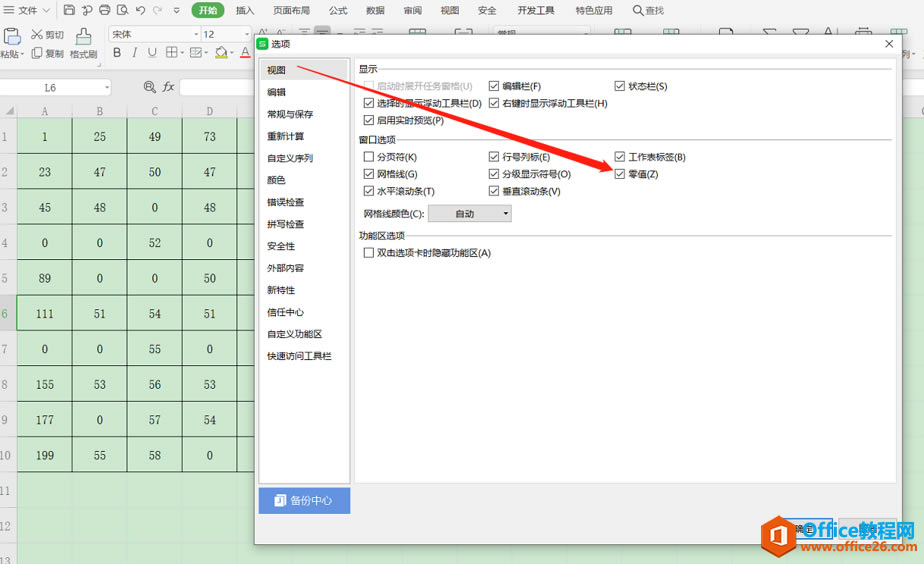Click the Undo arrow icon

click(140, 10)
